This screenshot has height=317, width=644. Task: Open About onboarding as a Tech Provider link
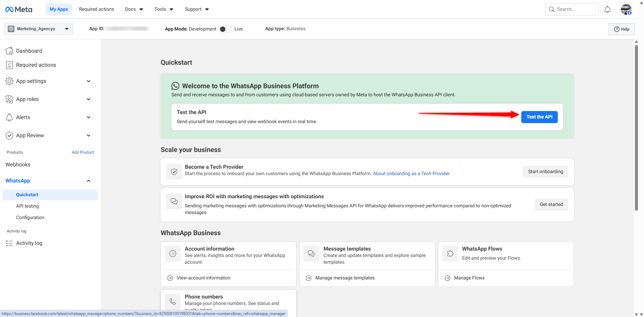click(x=412, y=174)
